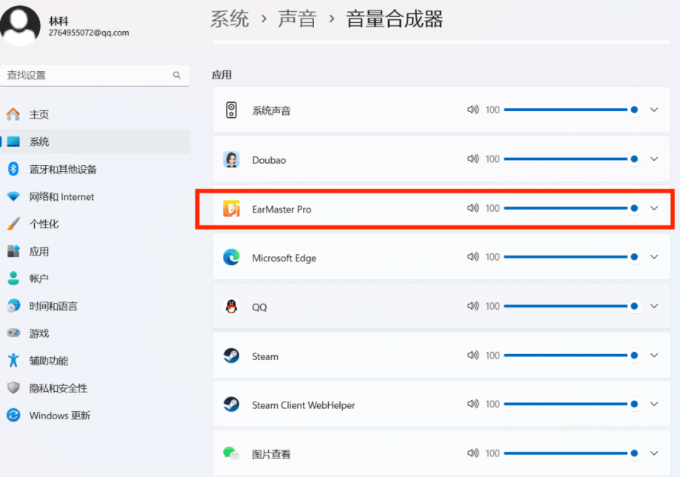Click the EarMaster Pro app icon
Screen dimensions: 680x477
point(232,209)
